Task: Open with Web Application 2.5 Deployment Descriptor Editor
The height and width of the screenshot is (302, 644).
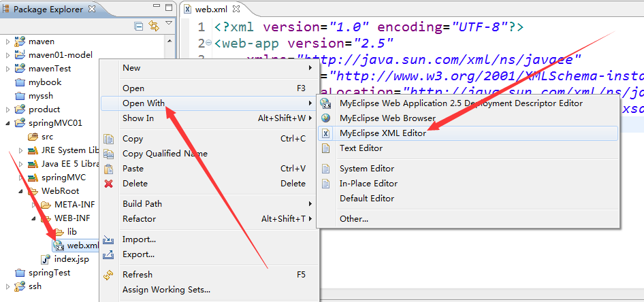Action: coord(468,103)
